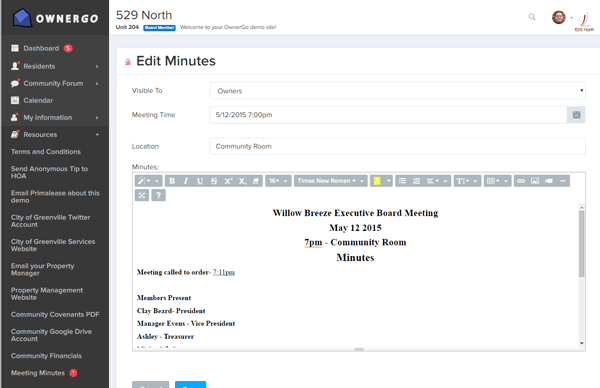Open the editor help question-mark button
600x388 pixels.
tap(158, 195)
